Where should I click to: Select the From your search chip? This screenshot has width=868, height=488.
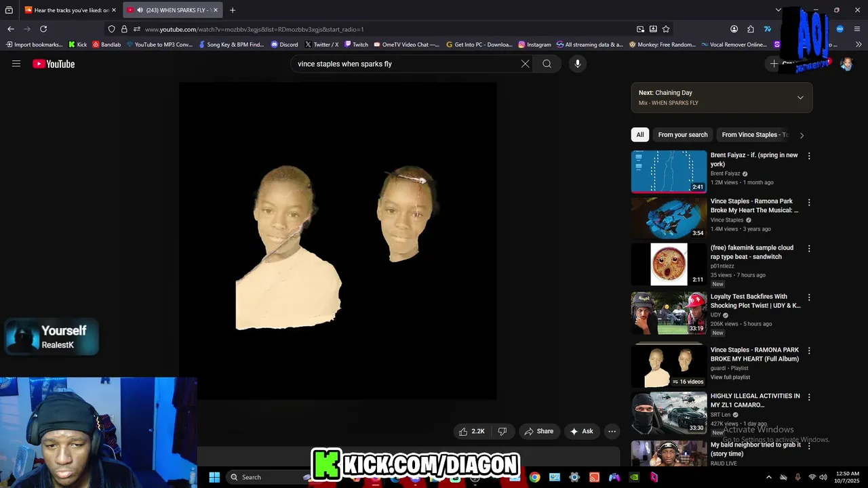(683, 134)
